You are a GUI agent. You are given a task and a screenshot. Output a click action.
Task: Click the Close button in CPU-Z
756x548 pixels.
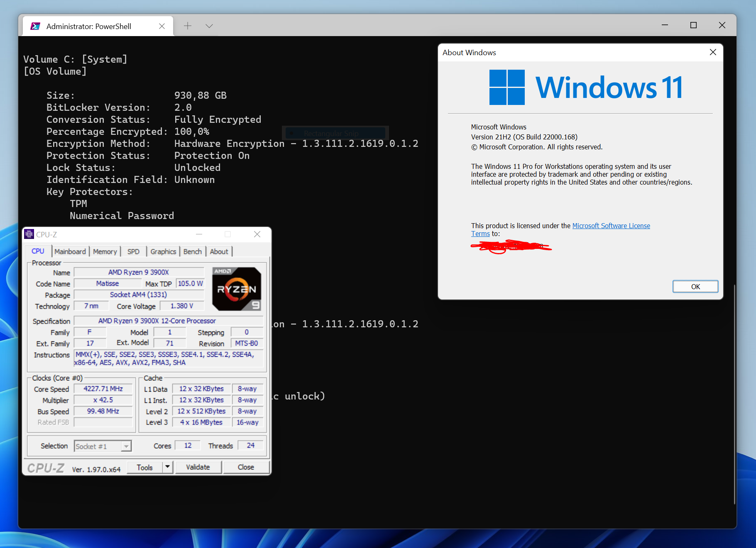(246, 467)
